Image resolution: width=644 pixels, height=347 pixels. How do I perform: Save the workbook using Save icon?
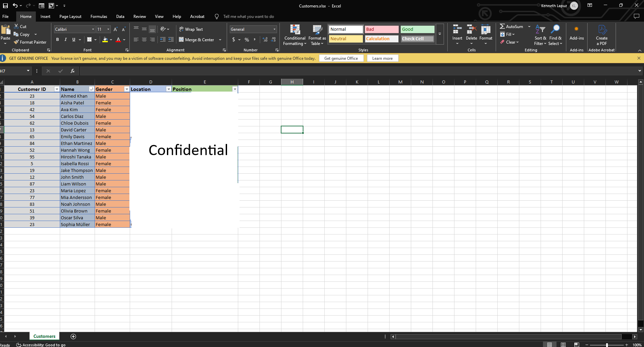point(5,6)
